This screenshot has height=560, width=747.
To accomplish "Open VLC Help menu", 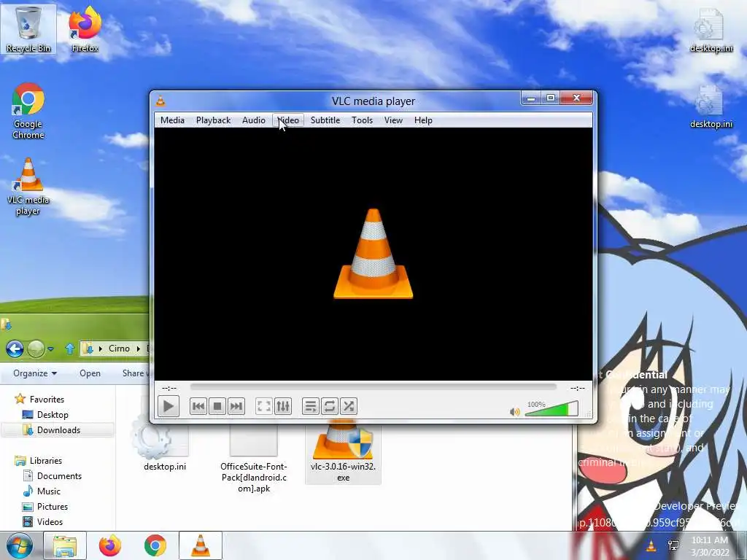I will tap(423, 120).
